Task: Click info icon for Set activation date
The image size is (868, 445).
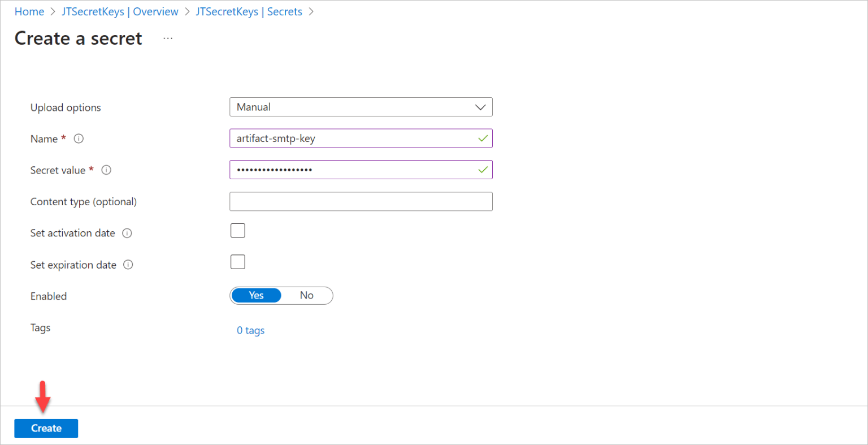Action: pyautogui.click(x=127, y=233)
